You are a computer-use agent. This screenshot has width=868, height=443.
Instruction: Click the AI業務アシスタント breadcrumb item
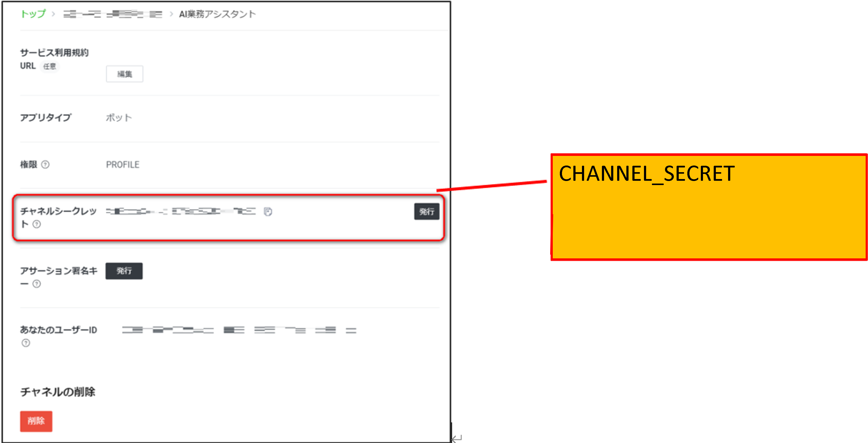217,14
